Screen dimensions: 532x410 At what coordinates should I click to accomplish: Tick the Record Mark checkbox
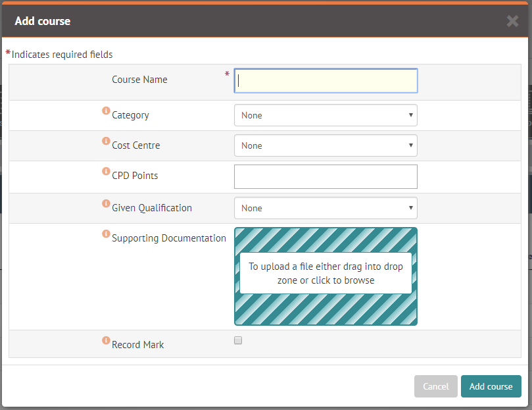click(238, 340)
